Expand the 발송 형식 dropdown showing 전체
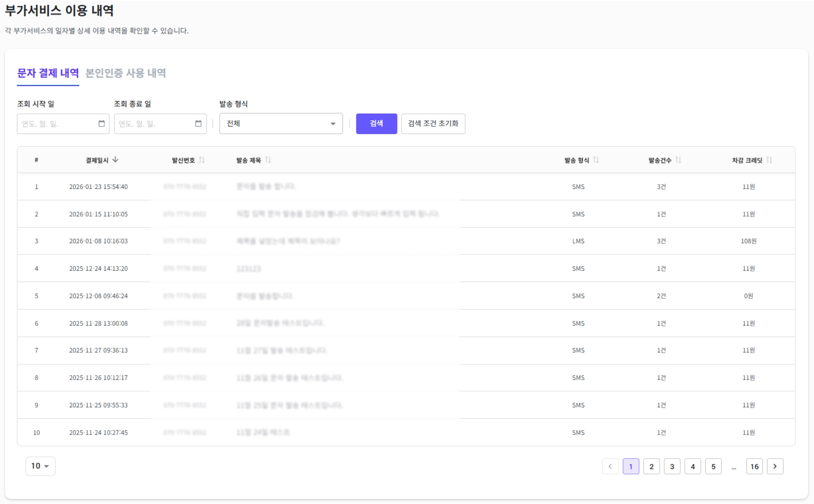Screen dimensions: 814x504 (x=281, y=124)
